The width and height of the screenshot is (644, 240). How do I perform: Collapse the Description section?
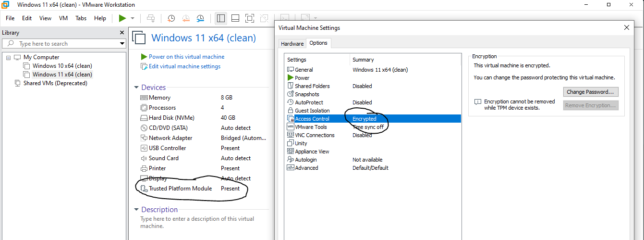(137, 210)
